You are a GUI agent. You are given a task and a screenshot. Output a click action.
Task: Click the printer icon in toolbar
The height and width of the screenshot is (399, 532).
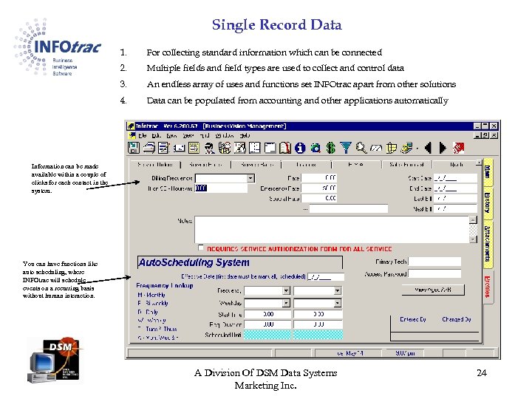[x=149, y=148]
